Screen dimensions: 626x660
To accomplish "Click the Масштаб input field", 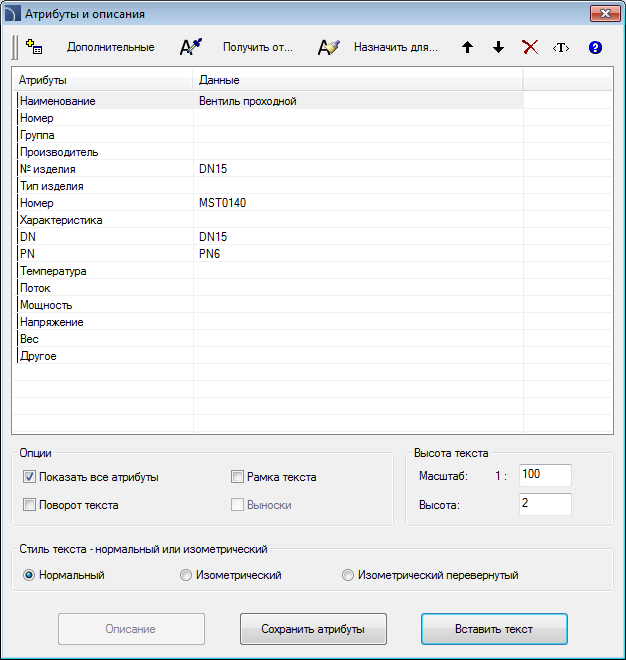I will (x=545, y=475).
